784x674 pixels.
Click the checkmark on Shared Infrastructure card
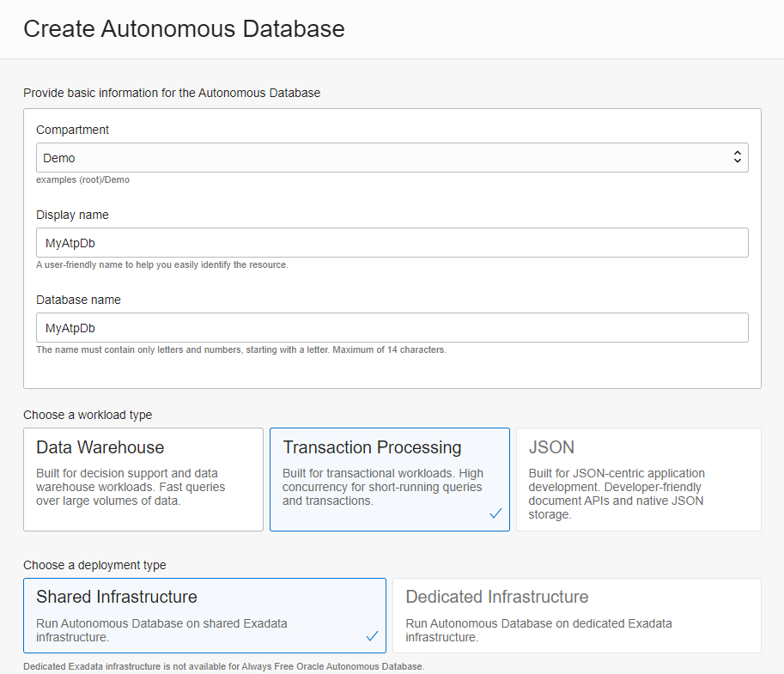pos(372,636)
